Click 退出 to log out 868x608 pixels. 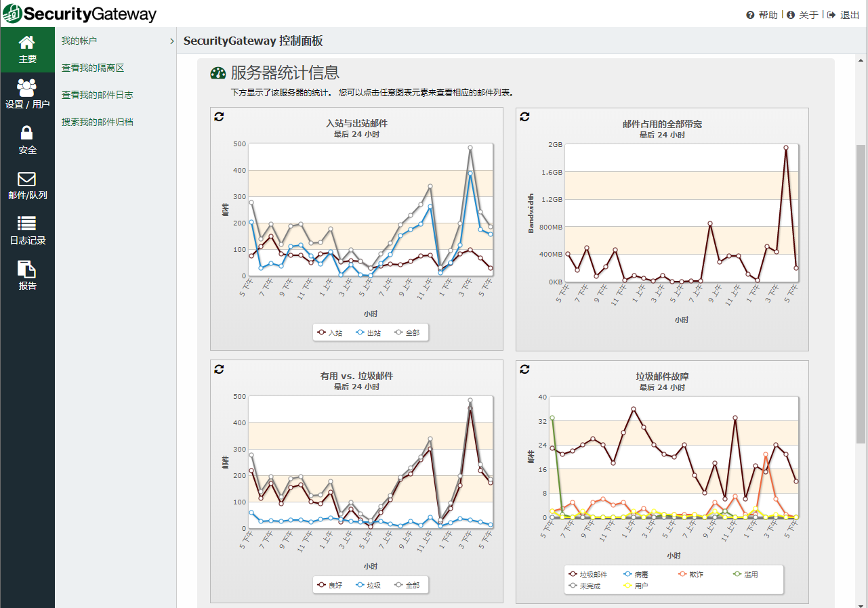coord(844,15)
